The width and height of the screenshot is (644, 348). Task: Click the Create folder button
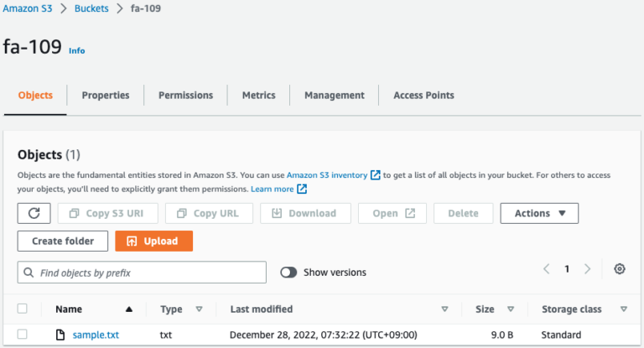click(x=62, y=241)
